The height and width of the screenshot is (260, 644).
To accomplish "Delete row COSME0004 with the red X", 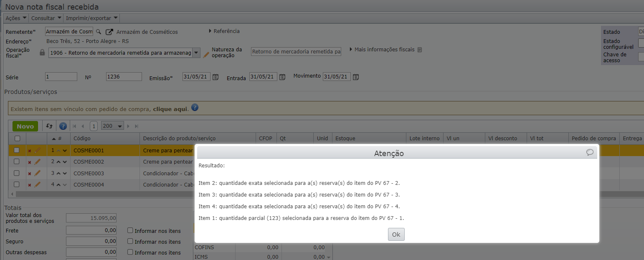I will coord(29,185).
